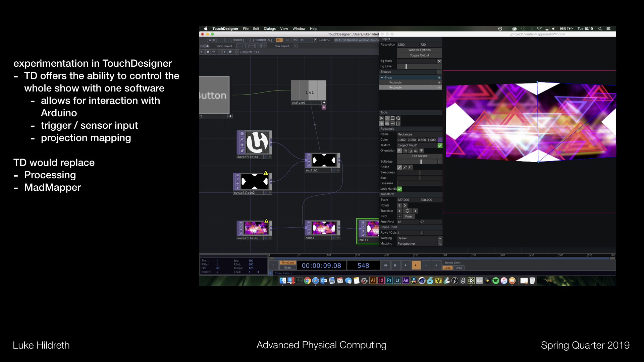Click the Toggle Output button
This screenshot has height=362, width=644.
(419, 55)
